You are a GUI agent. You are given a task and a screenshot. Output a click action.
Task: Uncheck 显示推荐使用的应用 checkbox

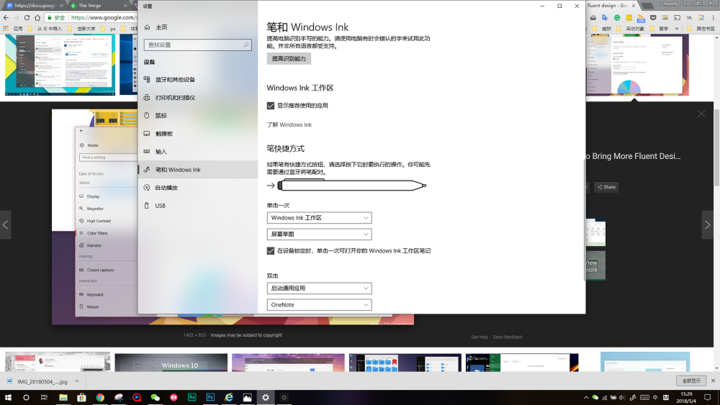pyautogui.click(x=270, y=106)
